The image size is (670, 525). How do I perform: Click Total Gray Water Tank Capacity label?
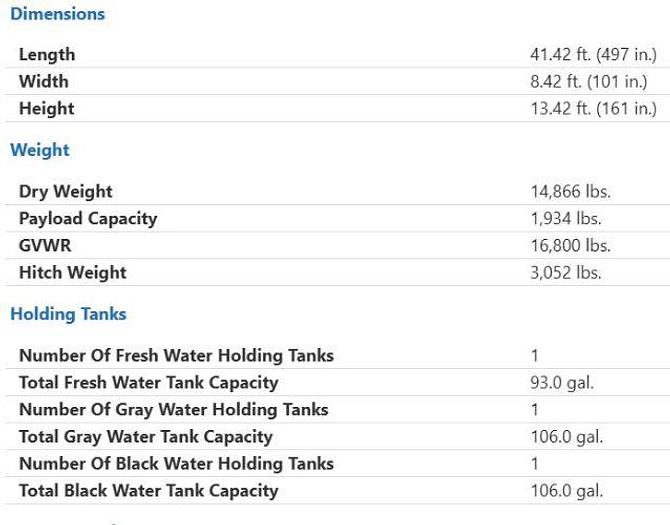coord(146,437)
